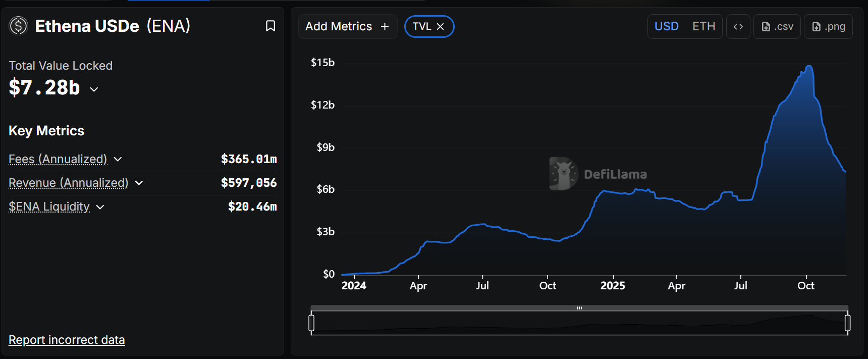Toggle the TVL metric pill

click(422, 27)
